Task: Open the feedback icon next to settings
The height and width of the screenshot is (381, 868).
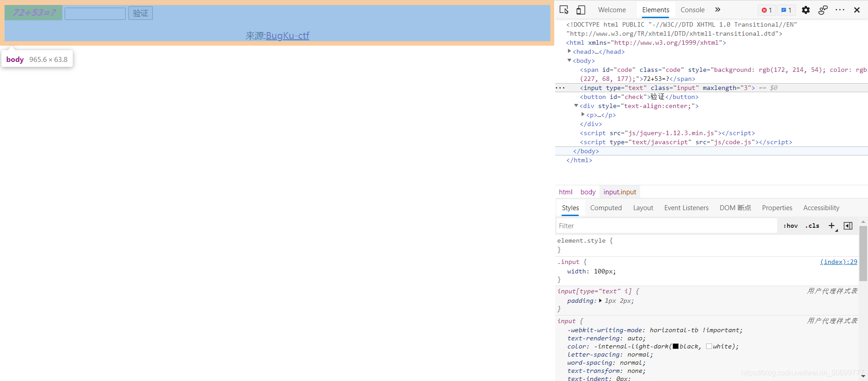Action: (x=823, y=10)
